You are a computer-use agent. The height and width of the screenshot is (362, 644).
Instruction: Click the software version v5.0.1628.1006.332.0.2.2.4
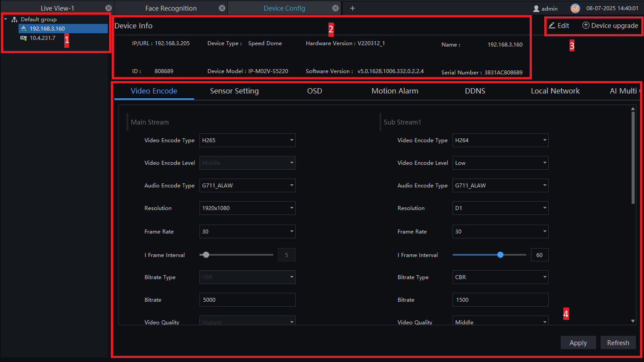tap(390, 71)
